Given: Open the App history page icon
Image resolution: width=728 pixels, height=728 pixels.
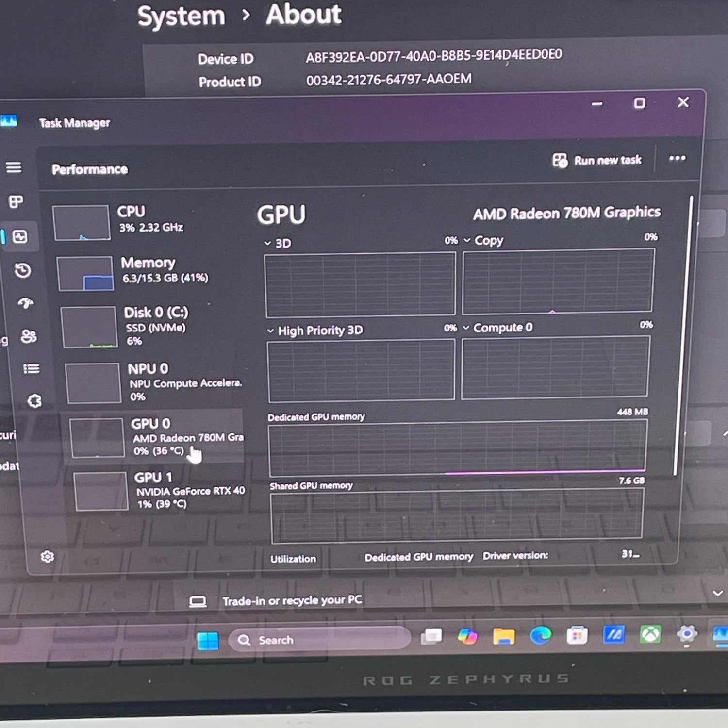Looking at the screenshot, I should click(x=23, y=270).
